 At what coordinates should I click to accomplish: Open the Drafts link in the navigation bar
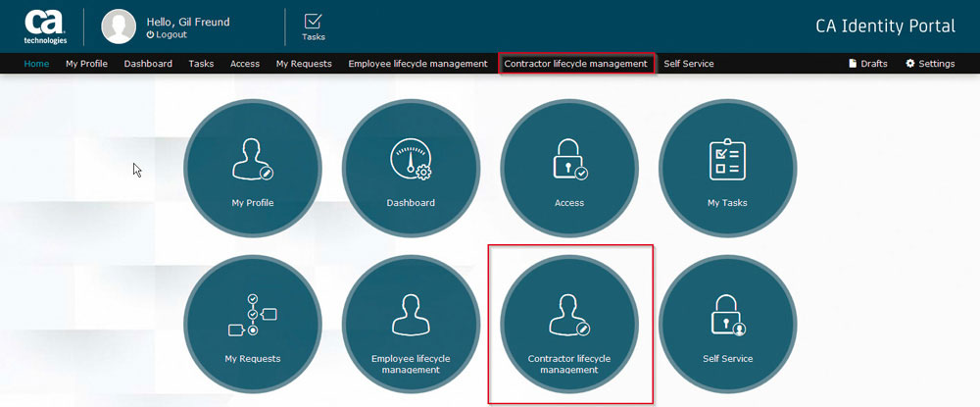coord(868,64)
